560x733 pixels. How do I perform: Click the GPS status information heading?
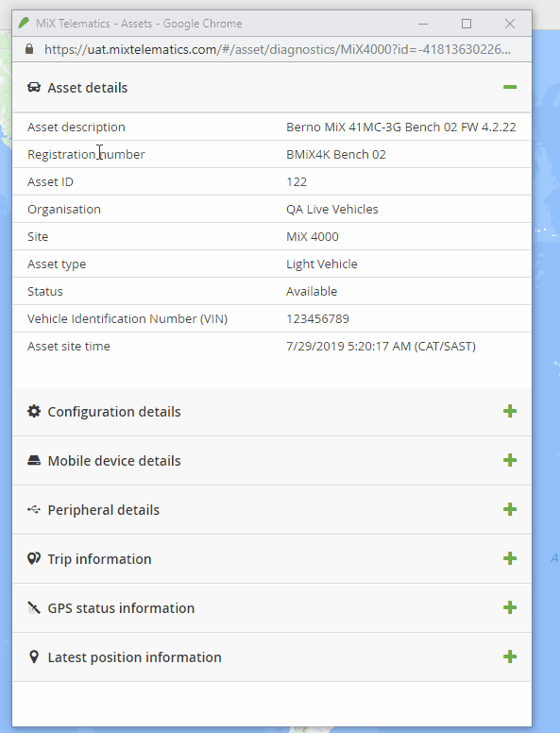pos(121,608)
